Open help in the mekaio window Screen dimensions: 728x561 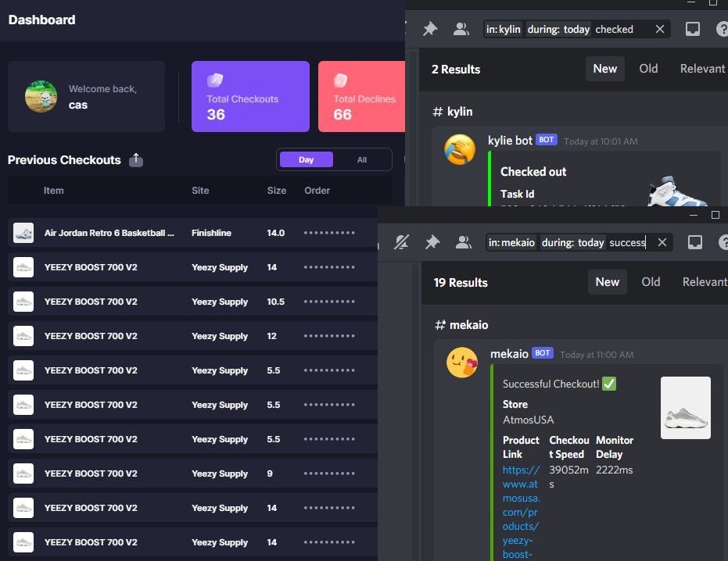[723, 242]
